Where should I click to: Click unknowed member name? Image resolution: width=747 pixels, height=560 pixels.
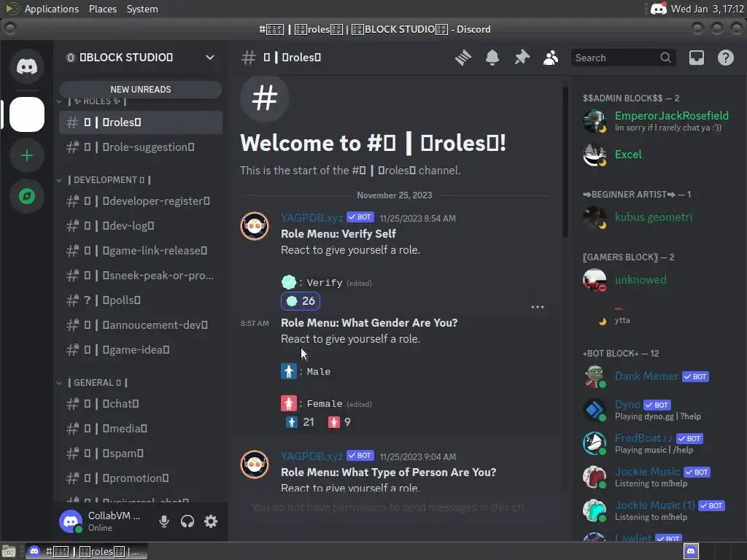640,279
